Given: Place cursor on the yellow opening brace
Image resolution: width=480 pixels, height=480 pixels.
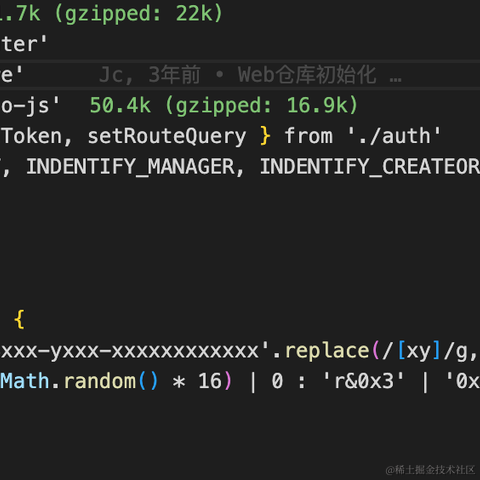Looking at the screenshot, I should pyautogui.click(x=19, y=320).
